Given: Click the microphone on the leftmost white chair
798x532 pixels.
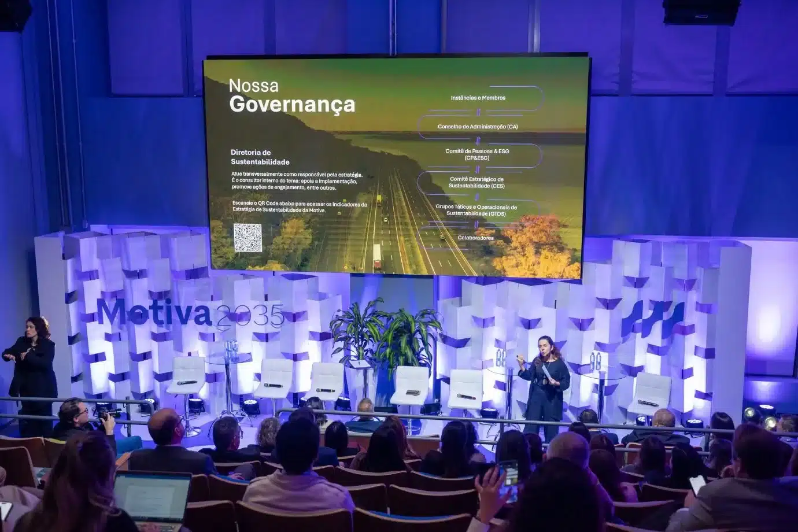Looking at the screenshot, I should click(186, 382).
